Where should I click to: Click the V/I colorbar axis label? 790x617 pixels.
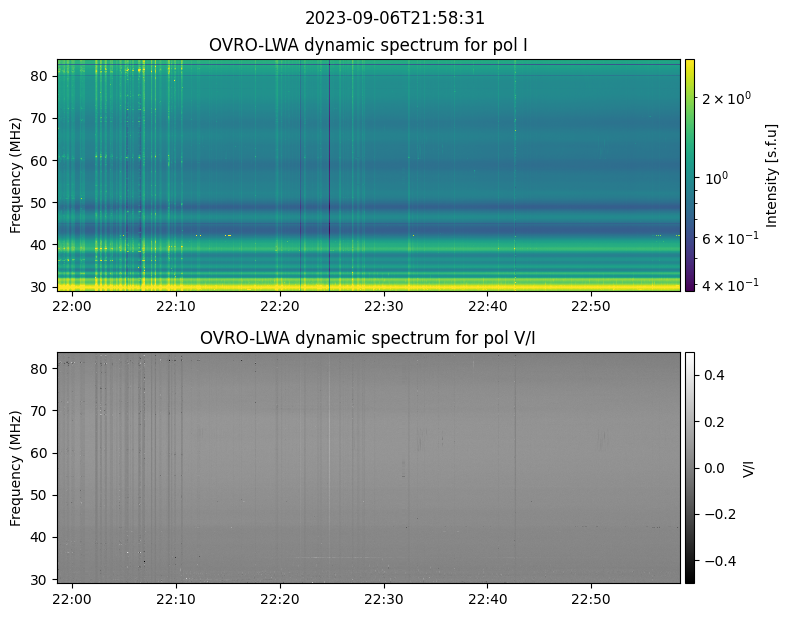(x=749, y=467)
